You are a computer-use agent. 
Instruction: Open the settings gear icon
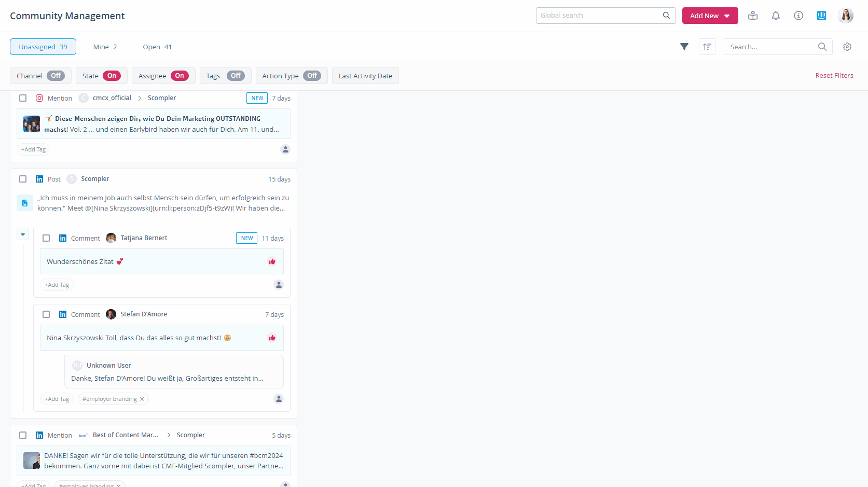[x=847, y=47]
